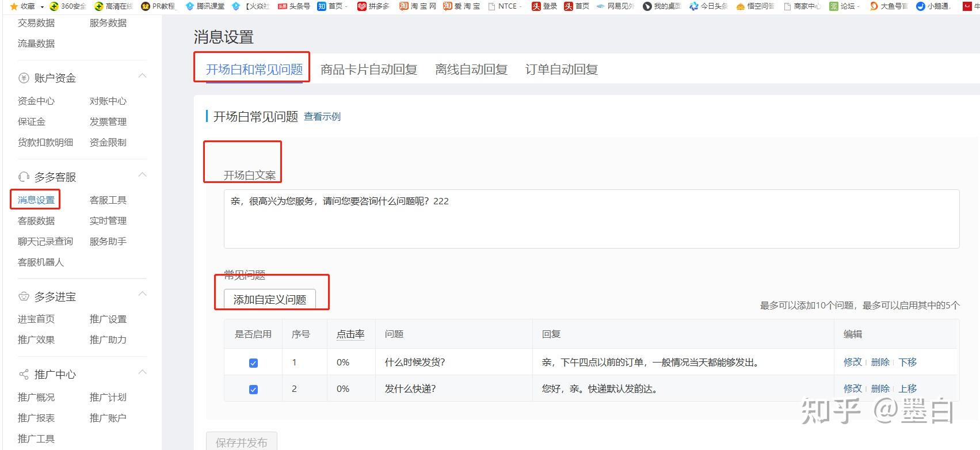Click inside the 开场白文案 text box

coord(592,219)
